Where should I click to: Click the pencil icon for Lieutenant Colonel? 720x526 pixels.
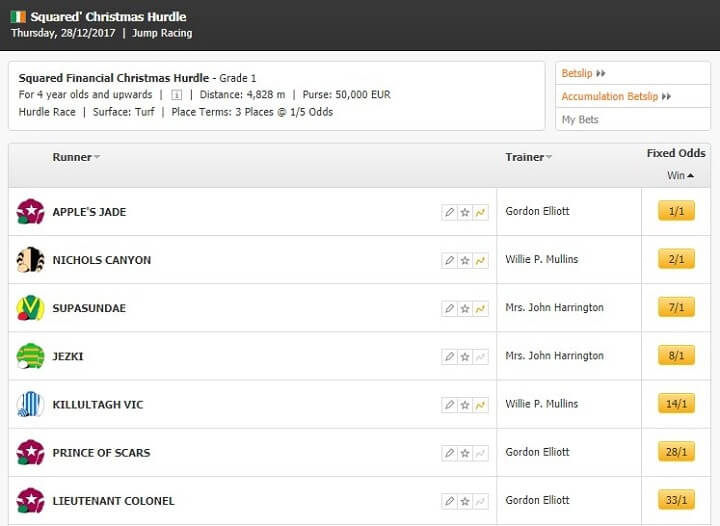pyautogui.click(x=450, y=501)
